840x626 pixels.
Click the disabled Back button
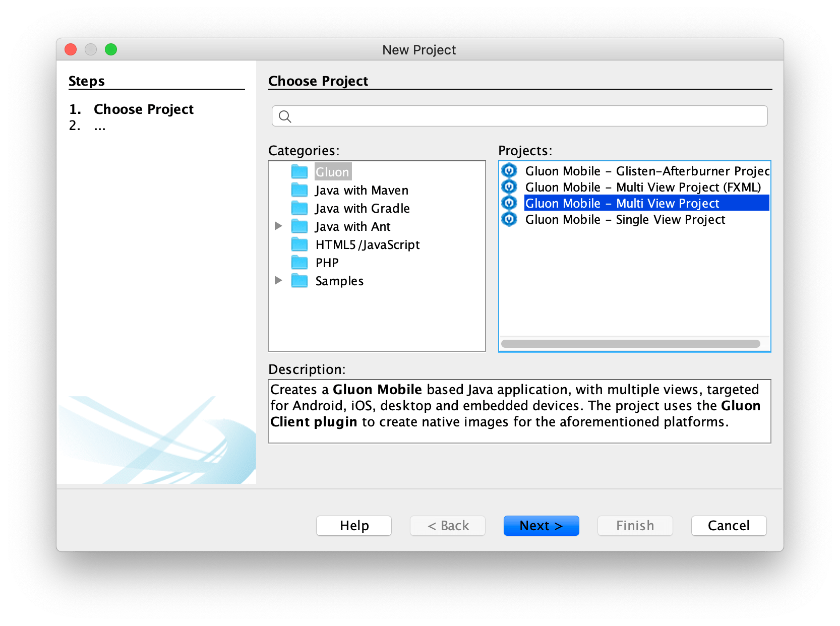(x=448, y=526)
